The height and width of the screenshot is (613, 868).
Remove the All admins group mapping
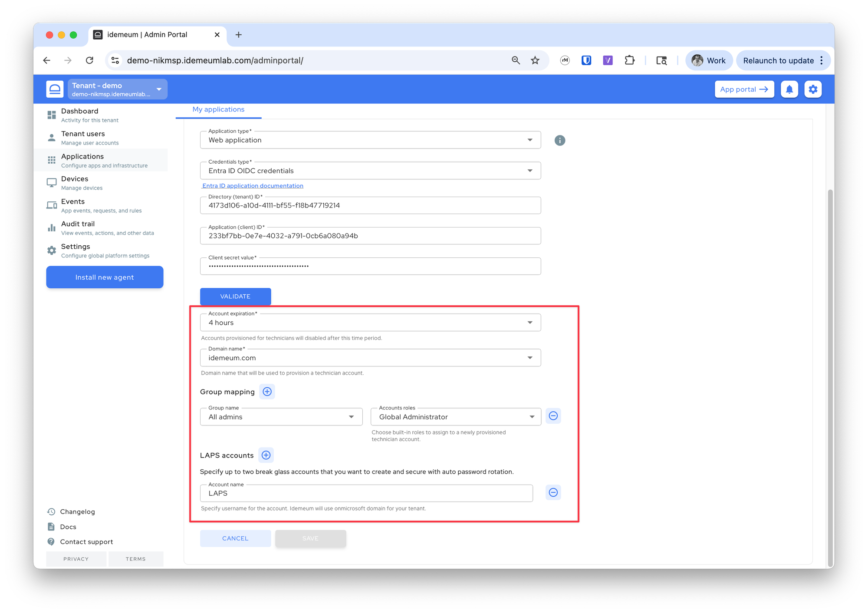pos(553,416)
